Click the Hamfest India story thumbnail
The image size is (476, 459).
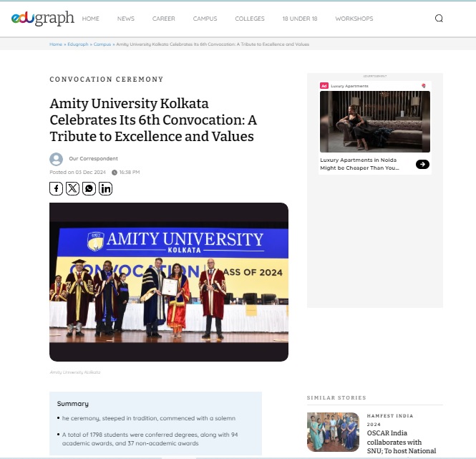coord(333,432)
